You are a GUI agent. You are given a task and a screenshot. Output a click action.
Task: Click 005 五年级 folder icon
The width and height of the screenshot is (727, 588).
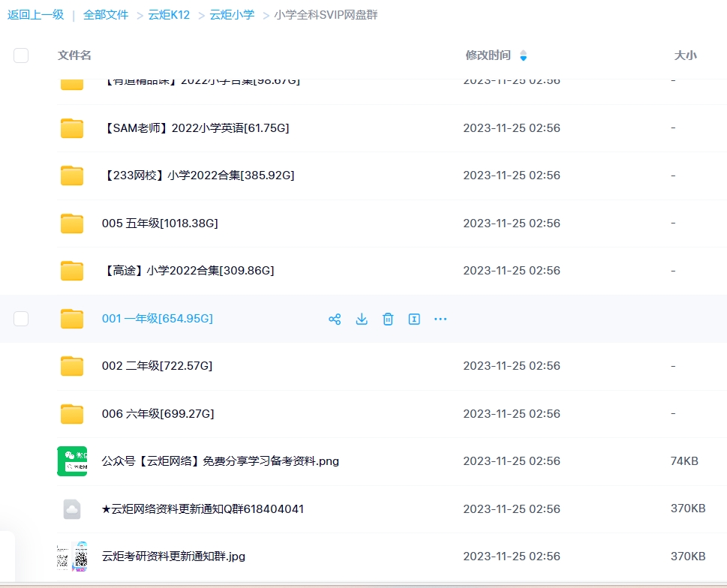[x=72, y=223]
